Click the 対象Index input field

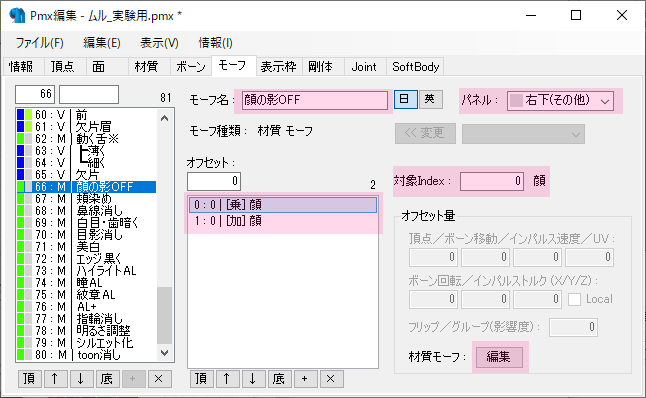[x=492, y=181]
